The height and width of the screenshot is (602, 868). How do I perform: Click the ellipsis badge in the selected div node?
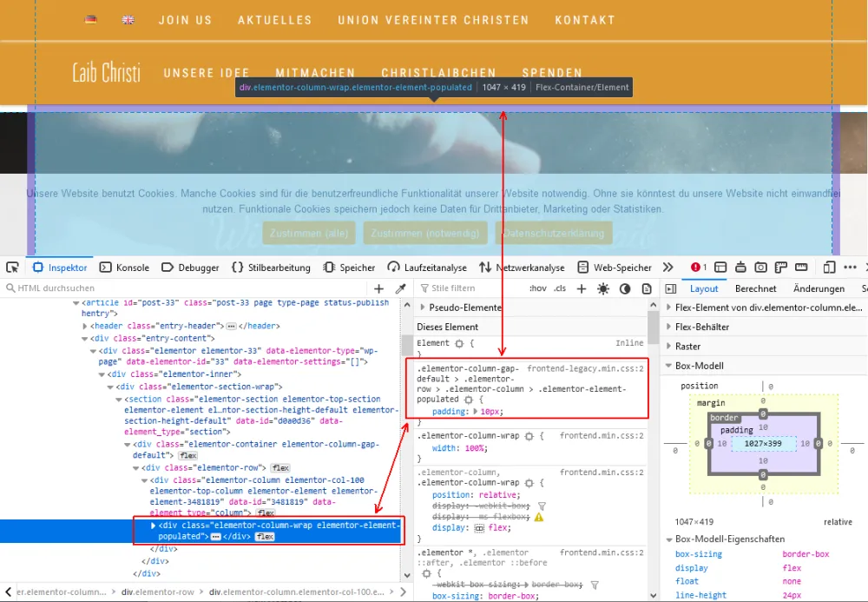pyautogui.click(x=215, y=537)
